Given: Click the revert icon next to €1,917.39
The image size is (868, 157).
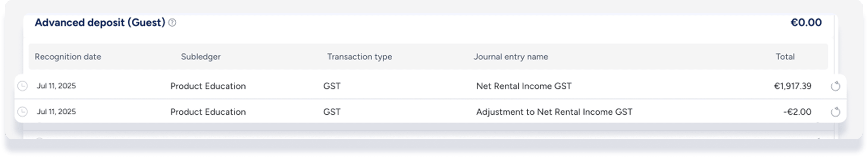Looking at the screenshot, I should (835, 86).
